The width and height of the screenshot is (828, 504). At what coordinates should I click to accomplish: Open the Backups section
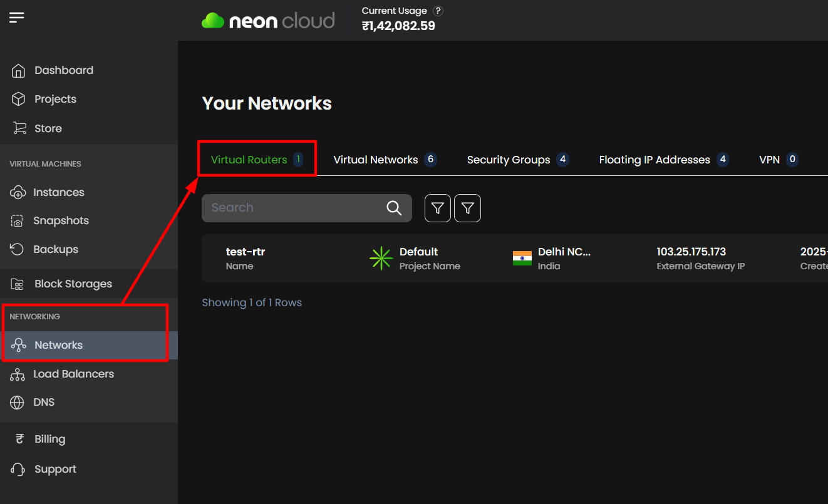pyautogui.click(x=55, y=249)
